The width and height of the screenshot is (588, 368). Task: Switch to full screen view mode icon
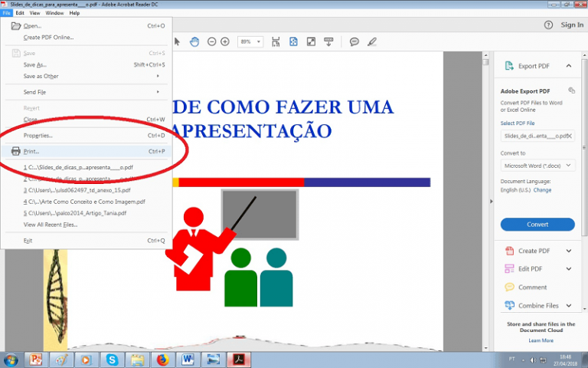click(311, 41)
